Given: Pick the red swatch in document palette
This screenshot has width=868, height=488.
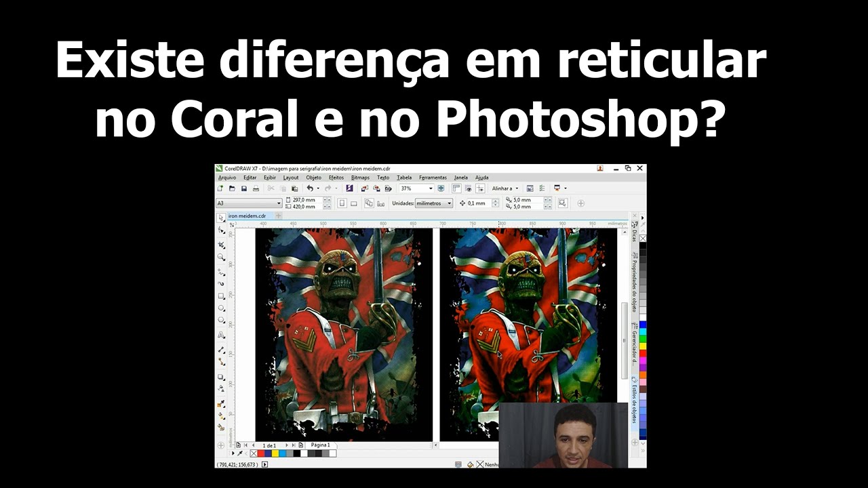Looking at the screenshot, I should [x=261, y=453].
